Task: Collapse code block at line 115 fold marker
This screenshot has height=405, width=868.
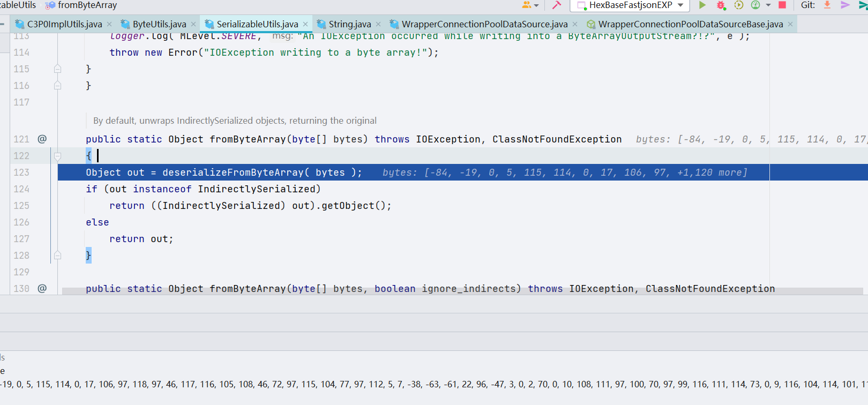Action: [x=57, y=69]
